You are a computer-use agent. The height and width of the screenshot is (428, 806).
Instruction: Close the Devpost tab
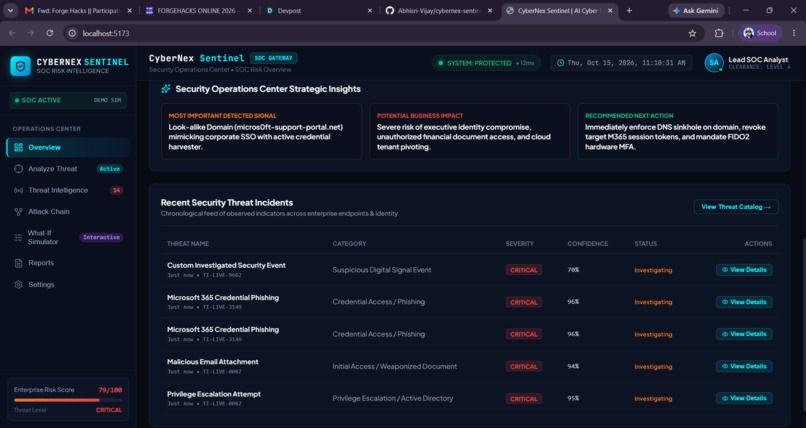tap(370, 10)
